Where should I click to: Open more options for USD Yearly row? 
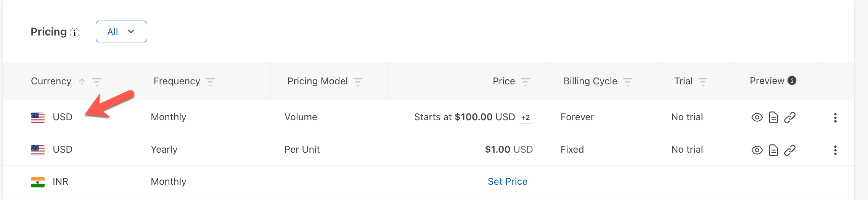point(835,150)
